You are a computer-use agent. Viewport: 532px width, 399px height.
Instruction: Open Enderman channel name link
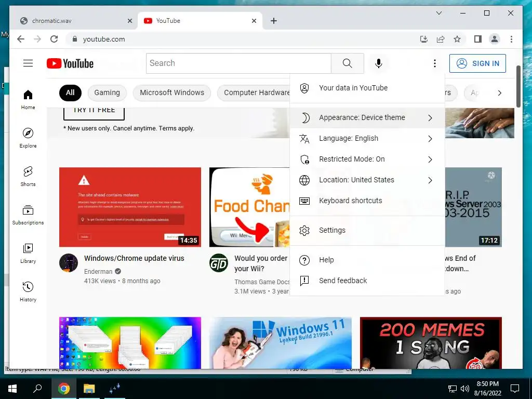tap(98, 271)
